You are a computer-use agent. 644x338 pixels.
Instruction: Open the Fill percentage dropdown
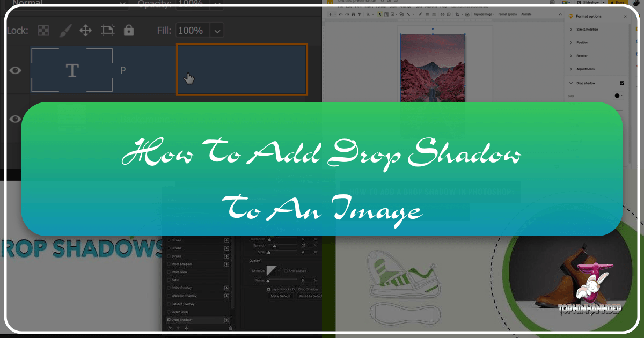click(x=216, y=30)
